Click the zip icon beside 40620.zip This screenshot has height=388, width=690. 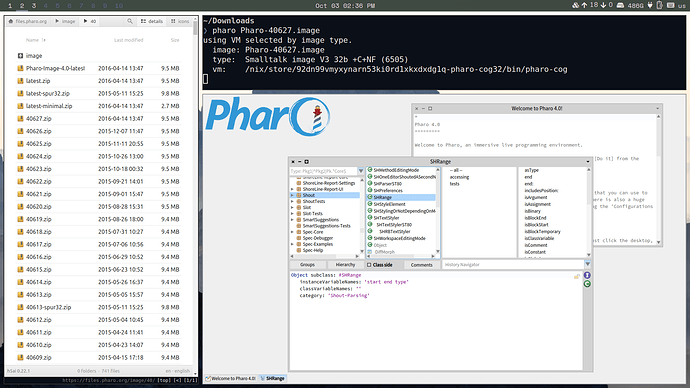(20, 207)
